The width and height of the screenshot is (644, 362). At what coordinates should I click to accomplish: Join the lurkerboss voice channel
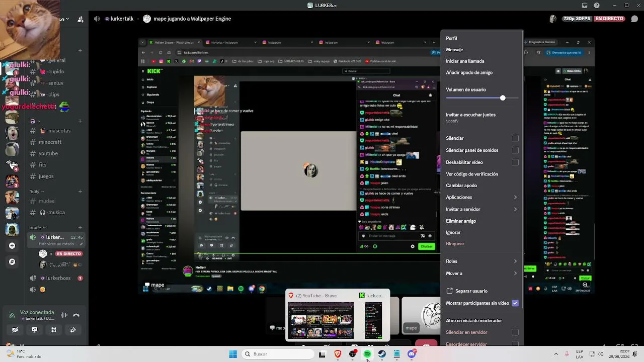point(56,278)
